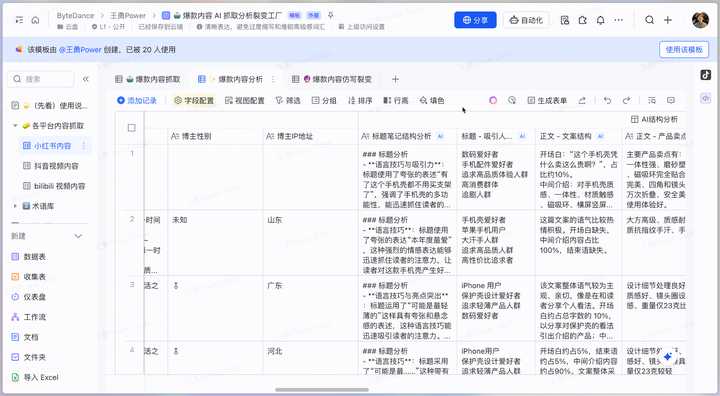Open the extensions puzzle icon in header

583,20
